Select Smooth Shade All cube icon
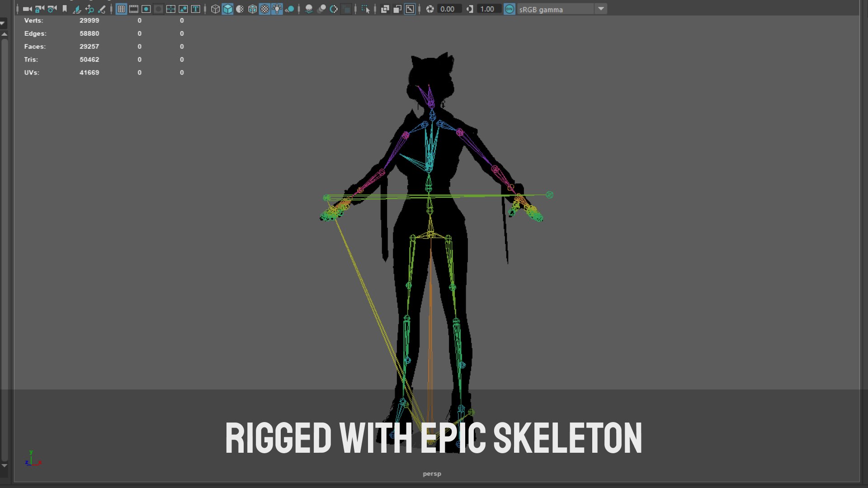This screenshot has width=868, height=488. click(227, 9)
